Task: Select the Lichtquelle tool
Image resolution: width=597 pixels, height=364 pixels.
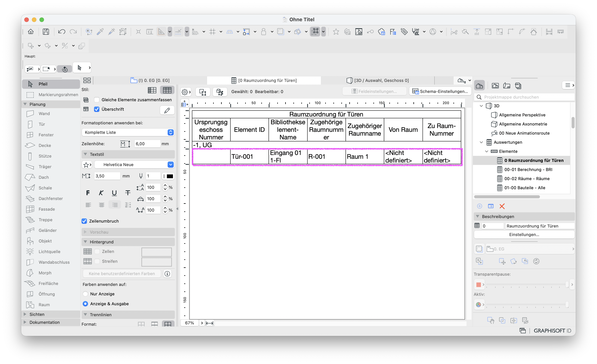Action: coord(49,252)
